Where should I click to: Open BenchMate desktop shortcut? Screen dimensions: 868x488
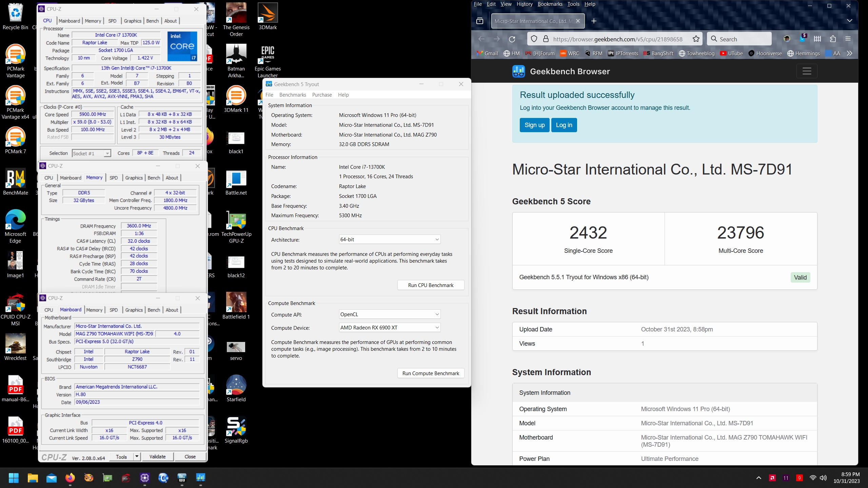click(x=15, y=182)
